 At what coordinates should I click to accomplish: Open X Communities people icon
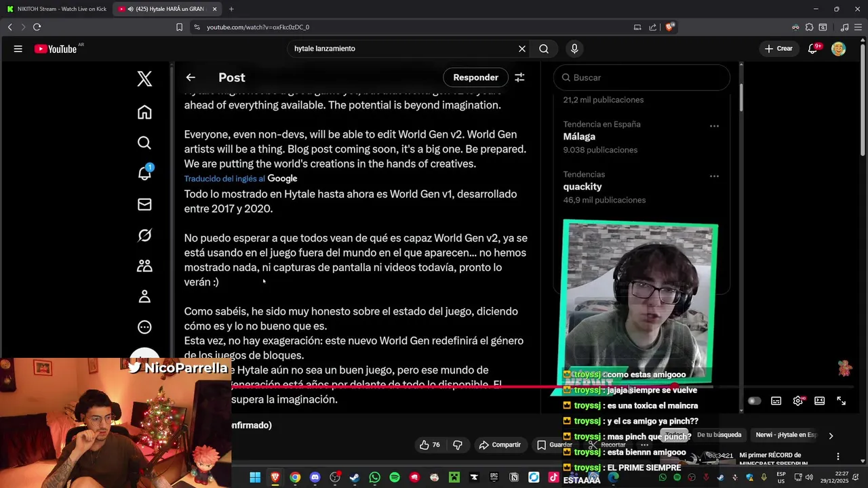144,266
